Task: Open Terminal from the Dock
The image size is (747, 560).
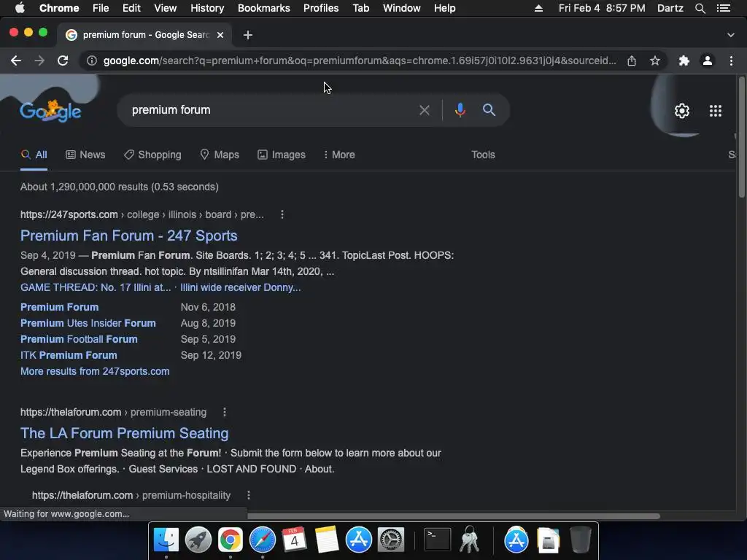Action: pos(438,540)
